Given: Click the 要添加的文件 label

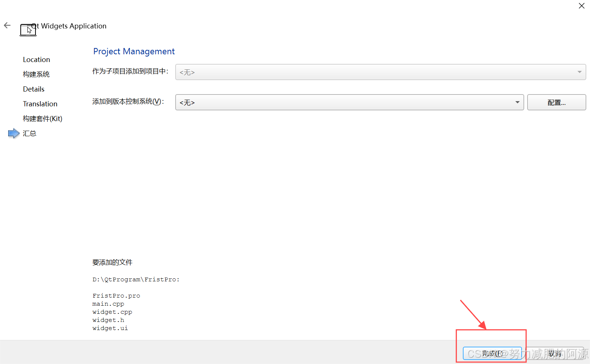Looking at the screenshot, I should 112,262.
